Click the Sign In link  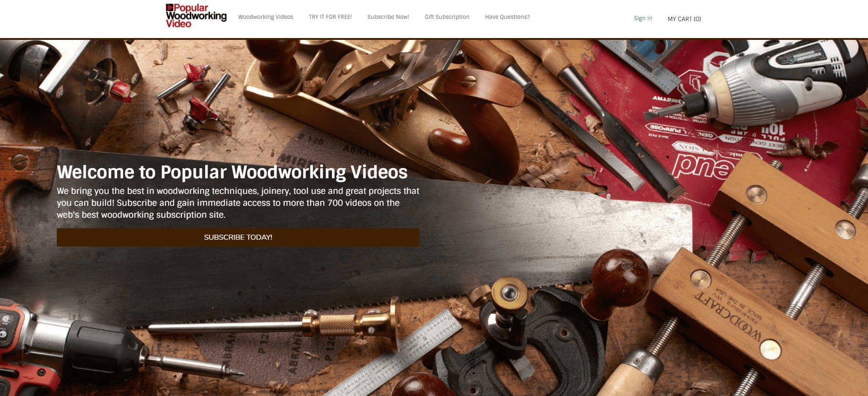coord(643,18)
